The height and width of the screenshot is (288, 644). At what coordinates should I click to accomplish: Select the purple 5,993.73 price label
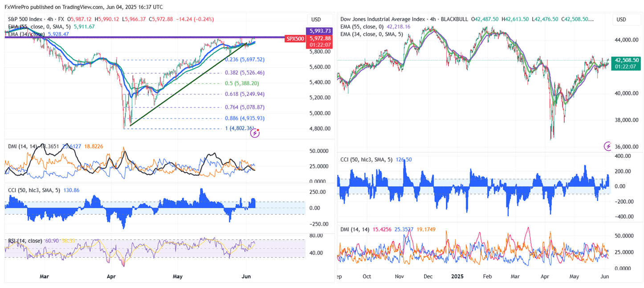(319, 31)
